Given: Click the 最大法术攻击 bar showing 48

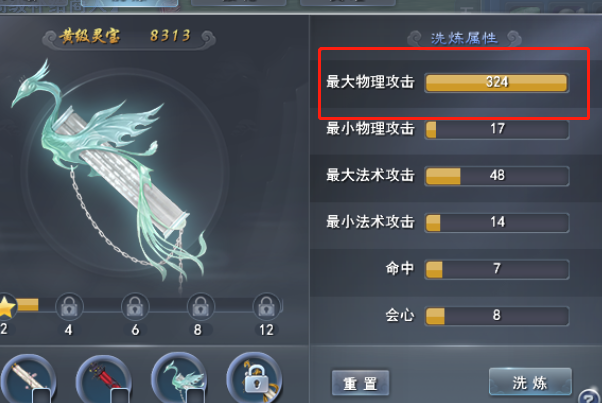Looking at the screenshot, I should point(497,176).
